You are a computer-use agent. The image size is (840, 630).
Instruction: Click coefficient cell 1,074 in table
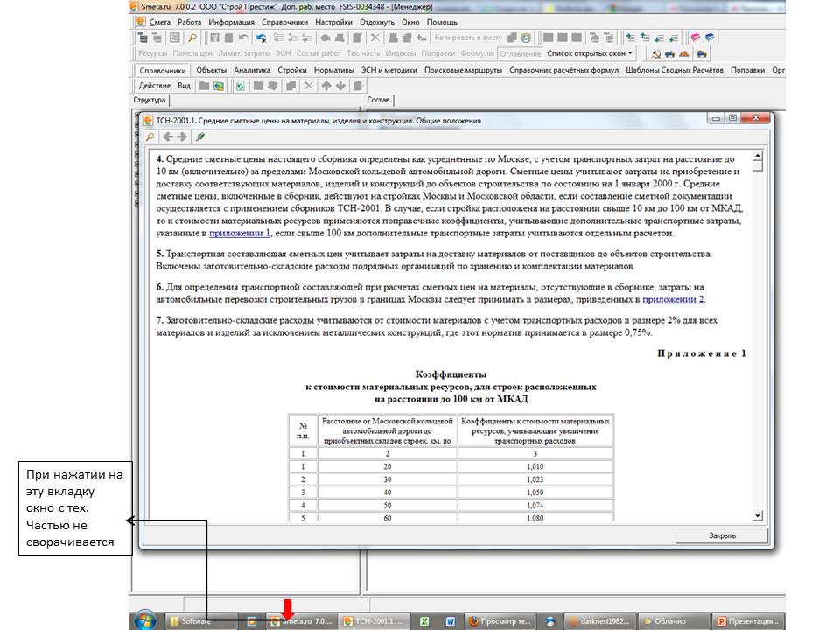click(x=535, y=505)
